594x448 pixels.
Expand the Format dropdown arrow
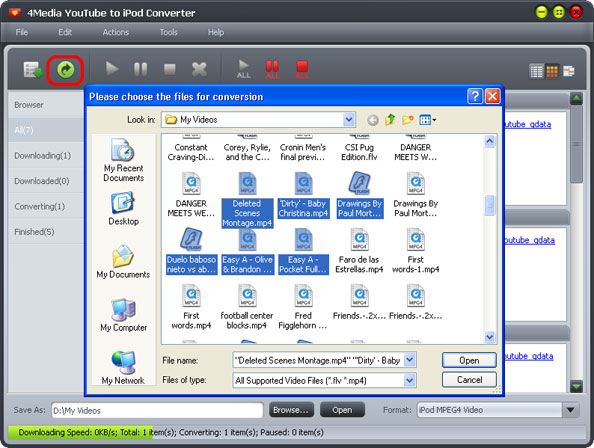click(571, 410)
